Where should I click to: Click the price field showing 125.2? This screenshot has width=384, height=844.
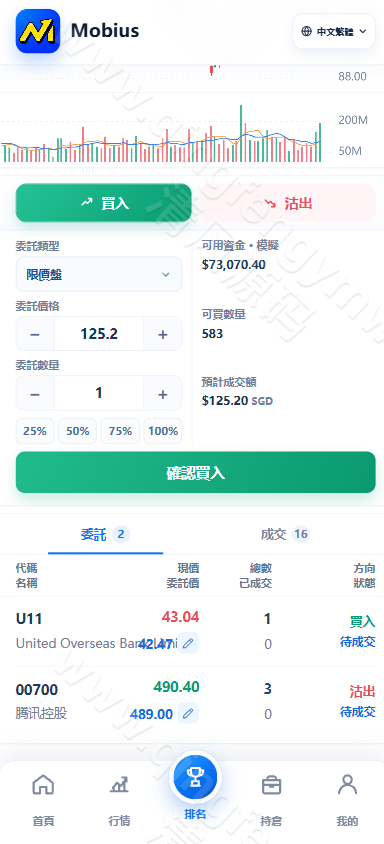point(99,334)
